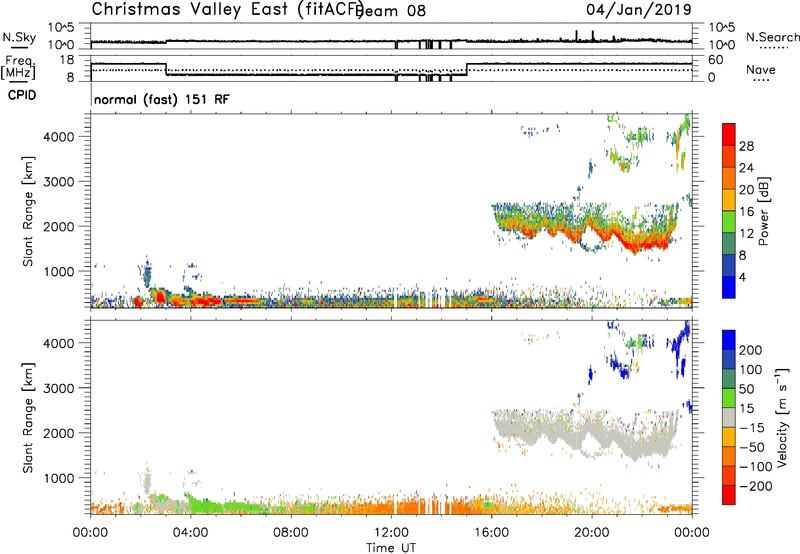The image size is (800, 554).
Task: Click the '4' tick on the Power scale
Action: tap(742, 277)
